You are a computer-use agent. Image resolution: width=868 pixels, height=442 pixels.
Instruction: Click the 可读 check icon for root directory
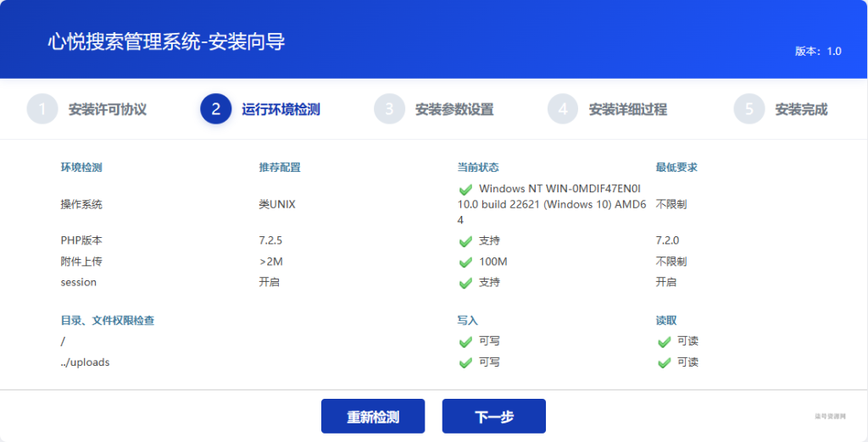pyautogui.click(x=664, y=342)
